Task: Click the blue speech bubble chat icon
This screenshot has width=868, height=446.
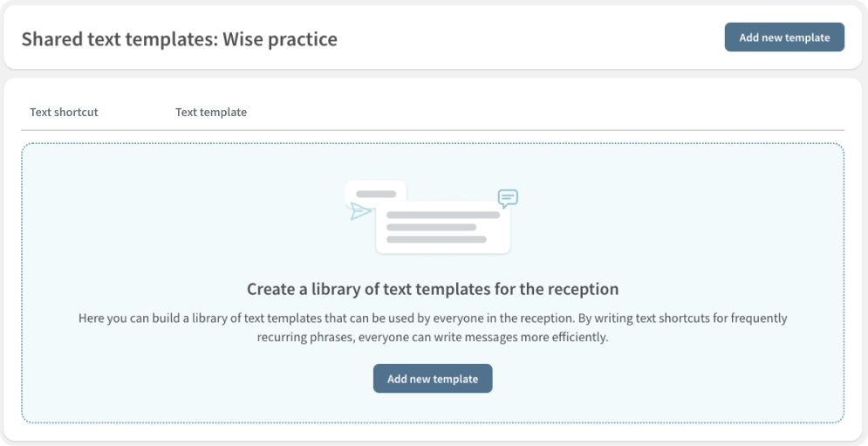Action: pyautogui.click(x=508, y=198)
